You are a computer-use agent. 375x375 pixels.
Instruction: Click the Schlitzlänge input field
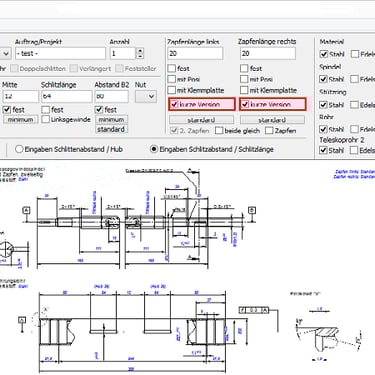[x=66, y=96]
